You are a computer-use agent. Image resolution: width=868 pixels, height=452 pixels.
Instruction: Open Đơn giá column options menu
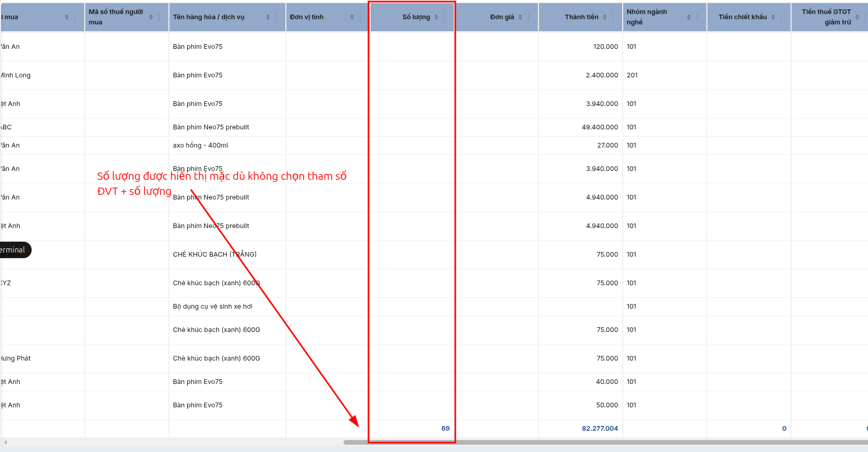coord(529,17)
